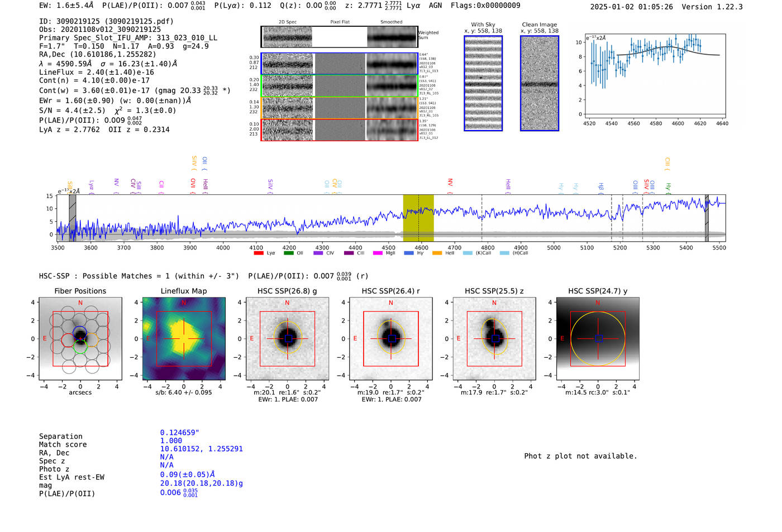Click the s/b: 6.40 +/- 0.095 caption
The width and height of the screenshot is (782, 532).
[184, 392]
